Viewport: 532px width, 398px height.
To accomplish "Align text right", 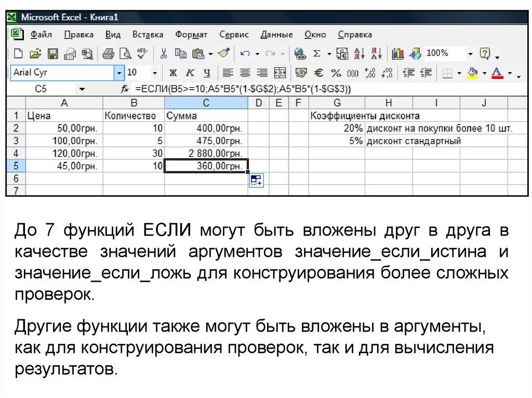I will pyautogui.click(x=262, y=73).
